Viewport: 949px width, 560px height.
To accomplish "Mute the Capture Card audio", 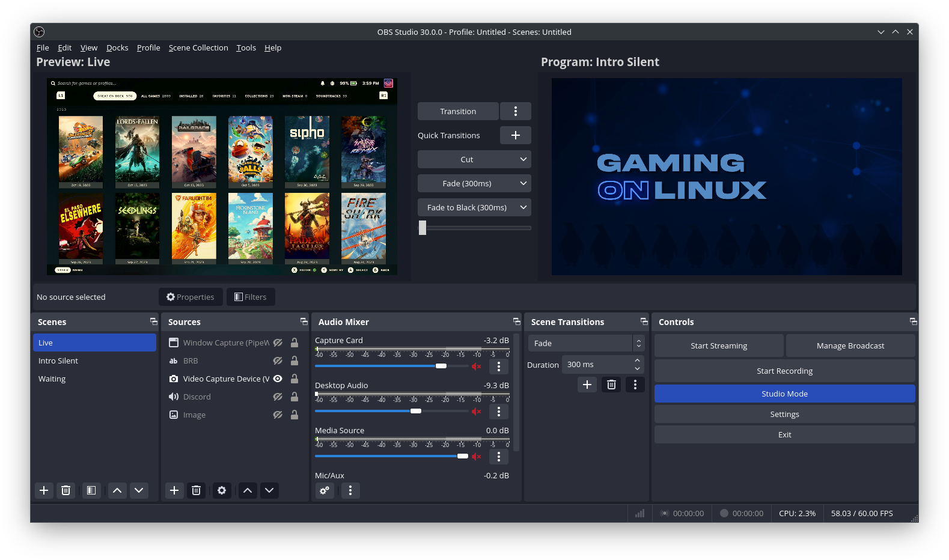I will click(x=477, y=367).
